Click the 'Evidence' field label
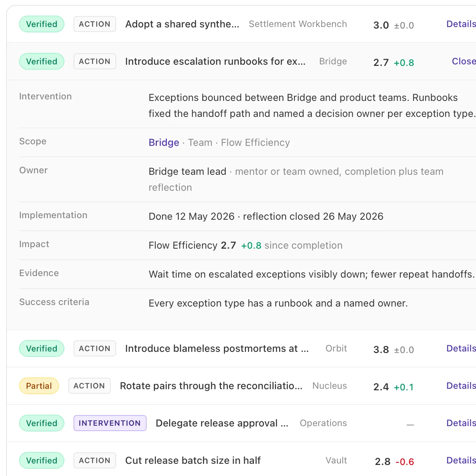The height and width of the screenshot is (476, 476). 39,273
